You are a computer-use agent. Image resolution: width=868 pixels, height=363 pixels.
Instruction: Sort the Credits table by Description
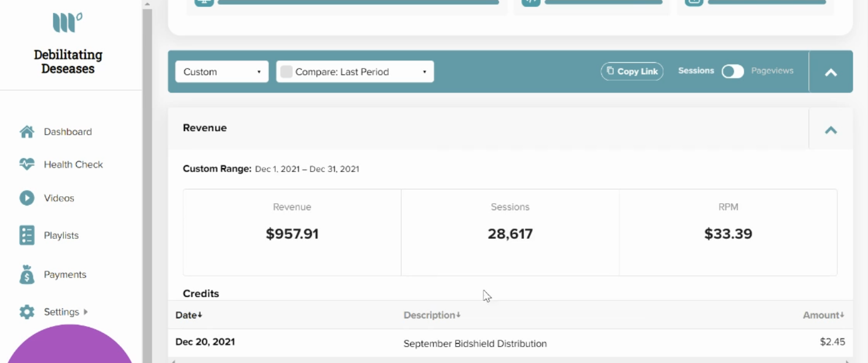[432, 315]
